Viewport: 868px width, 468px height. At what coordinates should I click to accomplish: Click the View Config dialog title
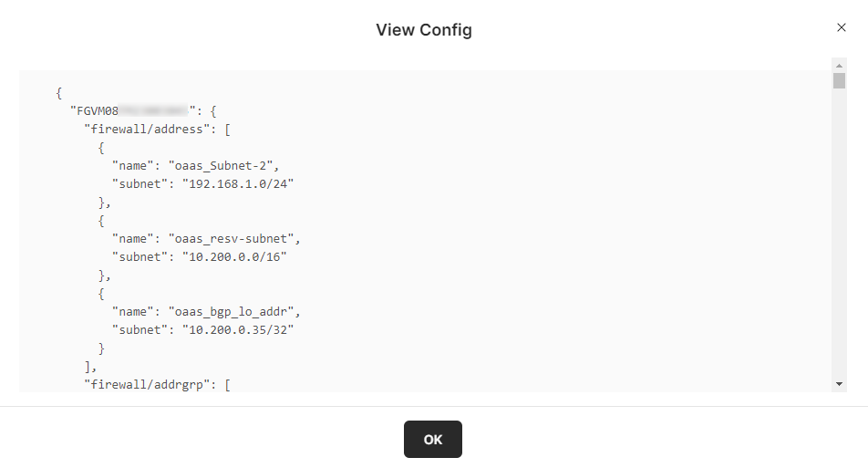424,30
